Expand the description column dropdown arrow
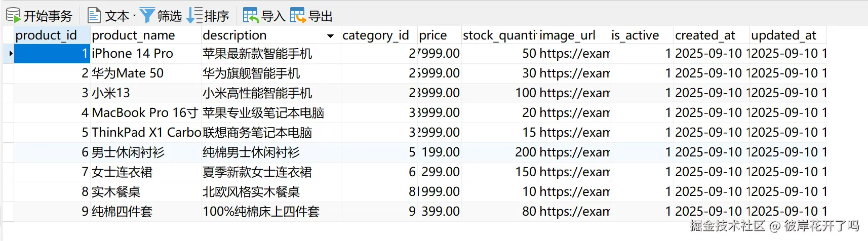The image size is (868, 241). click(x=330, y=36)
